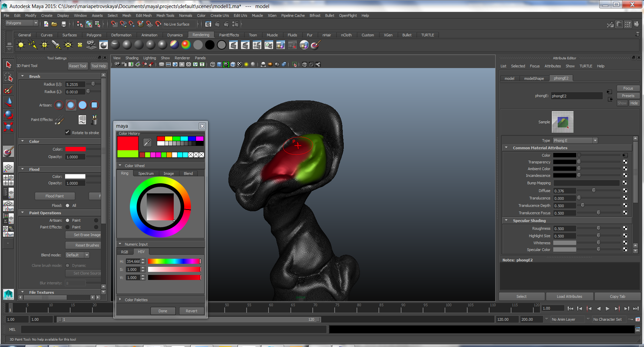Image resolution: width=644 pixels, height=347 pixels.
Task: Open the Mesh Tools menu
Action: [x=165, y=15]
